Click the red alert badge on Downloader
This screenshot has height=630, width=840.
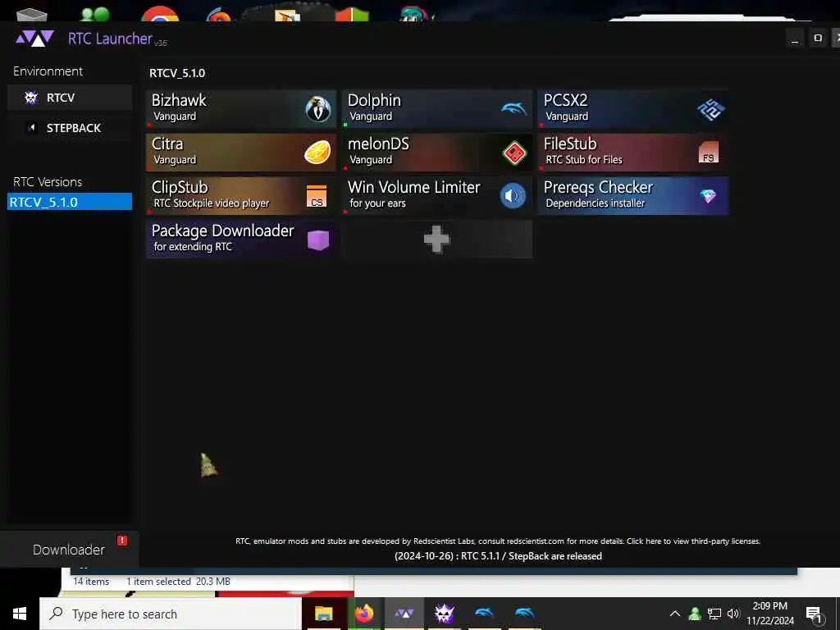coord(122,540)
